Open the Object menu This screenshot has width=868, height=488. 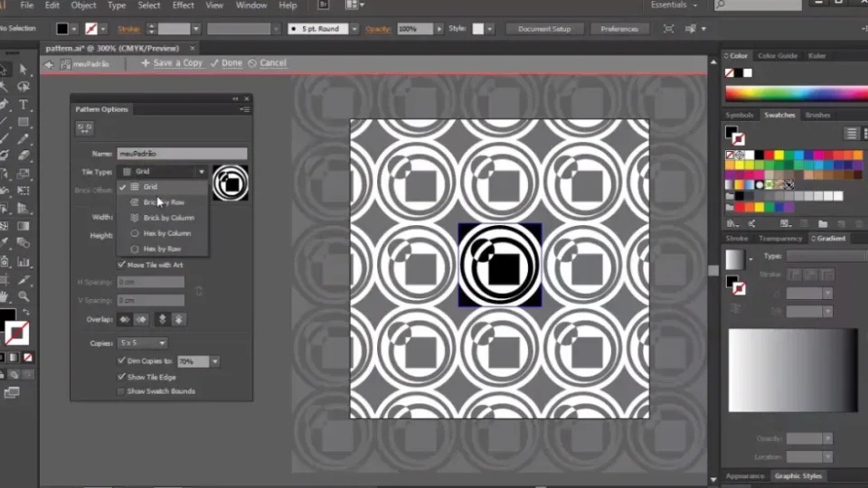tap(83, 5)
